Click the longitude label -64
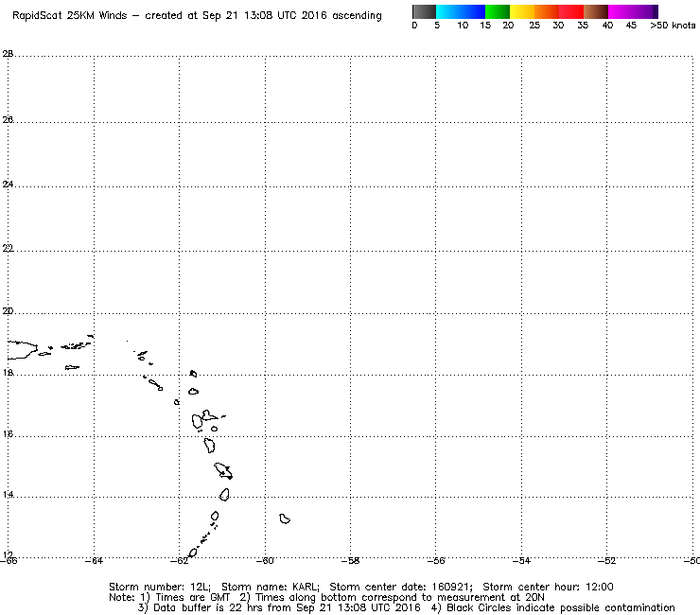700x615 pixels. click(94, 561)
